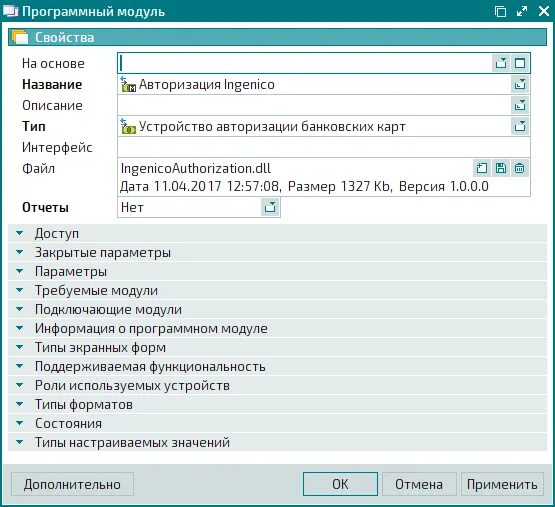Confirm with the ОК button
555x507 pixels.
pyautogui.click(x=340, y=484)
